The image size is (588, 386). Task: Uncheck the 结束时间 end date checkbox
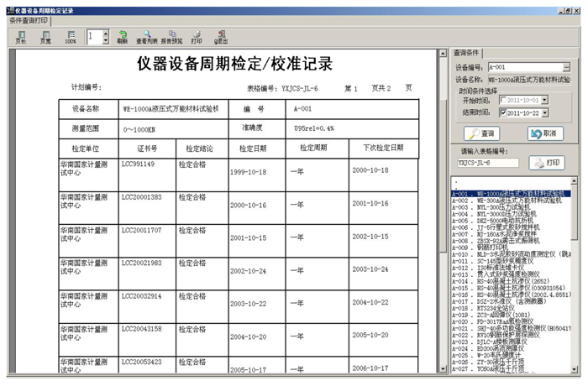click(504, 112)
